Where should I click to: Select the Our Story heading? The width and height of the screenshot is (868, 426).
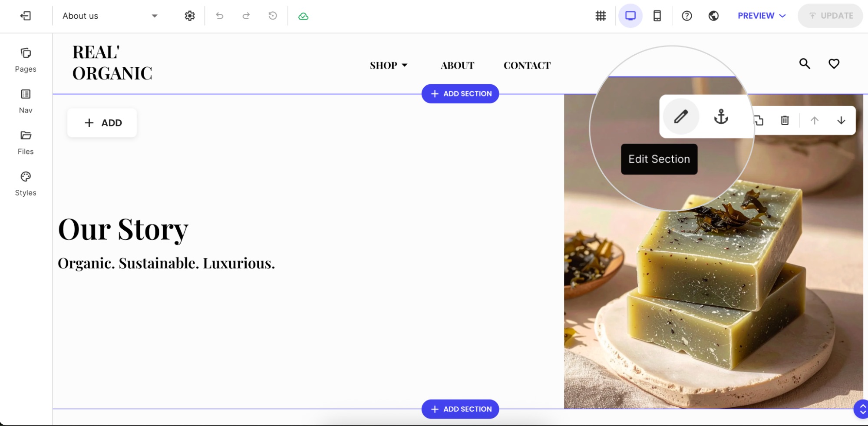[123, 229]
